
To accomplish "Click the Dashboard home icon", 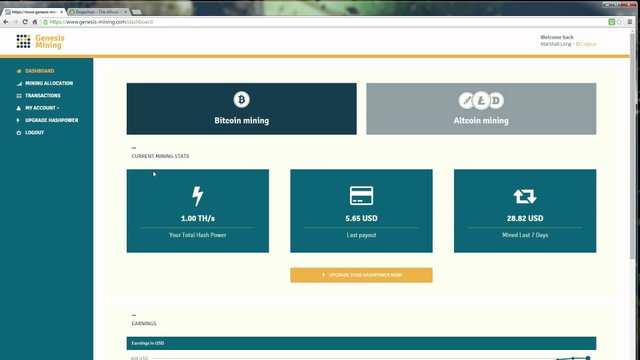I will click(19, 71).
